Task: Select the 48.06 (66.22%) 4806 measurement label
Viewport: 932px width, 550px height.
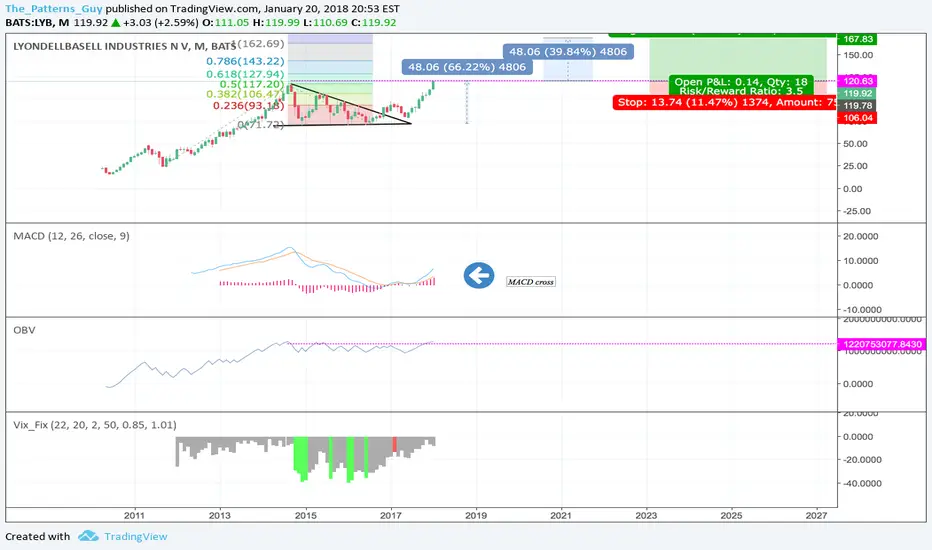Action: [467, 67]
